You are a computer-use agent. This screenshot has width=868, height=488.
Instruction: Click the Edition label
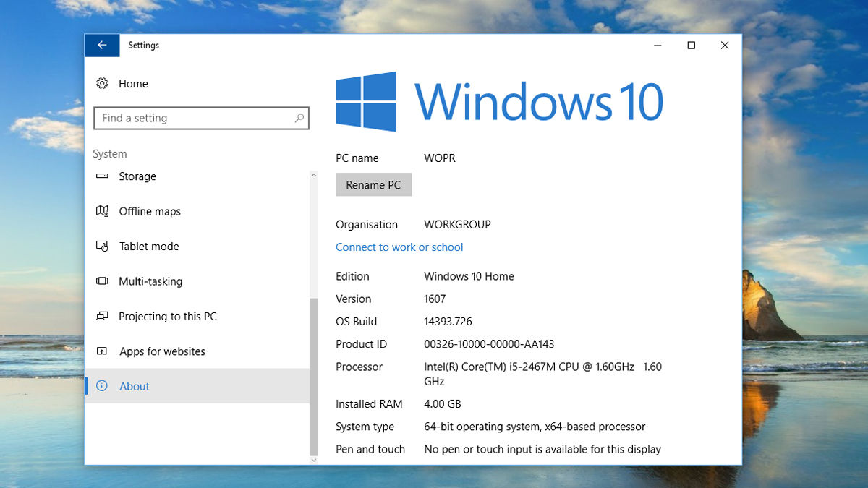[352, 276]
